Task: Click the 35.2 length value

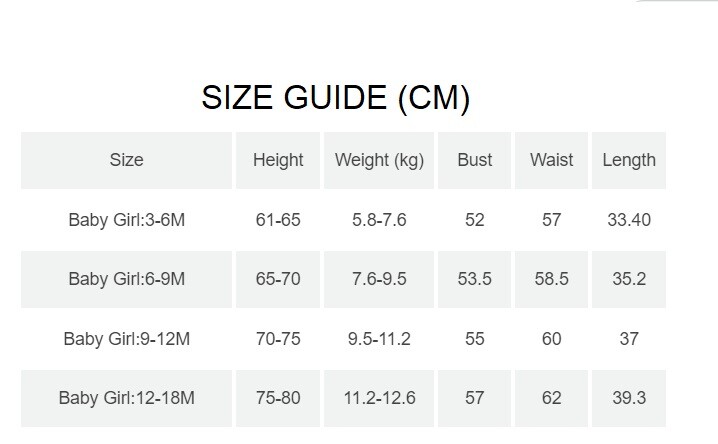Action: coord(629,279)
